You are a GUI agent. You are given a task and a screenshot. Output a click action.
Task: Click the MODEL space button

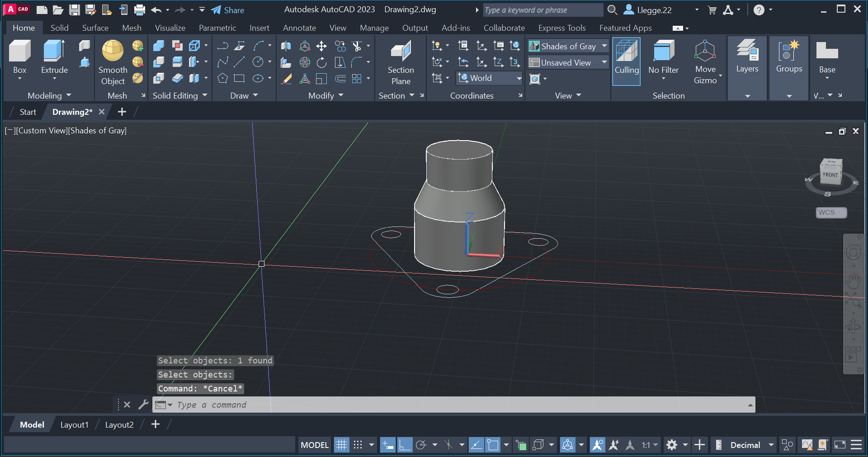(315, 445)
